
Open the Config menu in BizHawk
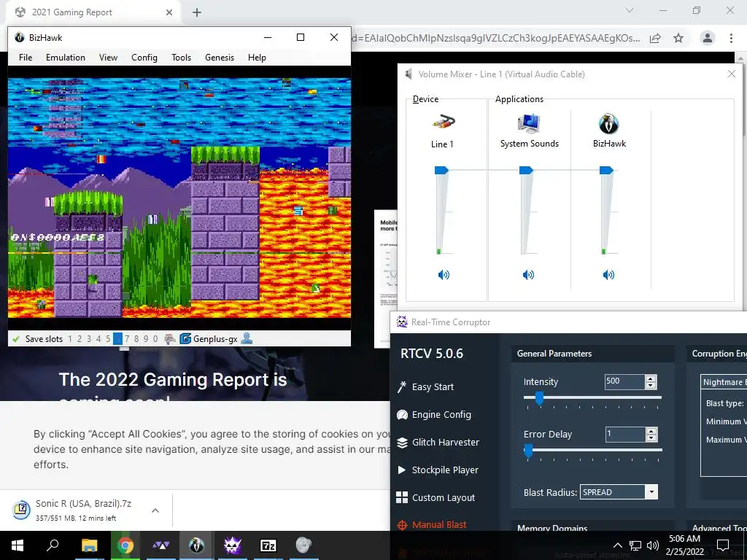pos(144,58)
